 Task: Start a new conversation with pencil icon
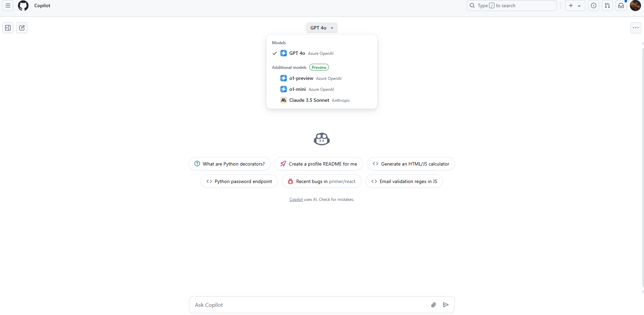[x=22, y=28]
